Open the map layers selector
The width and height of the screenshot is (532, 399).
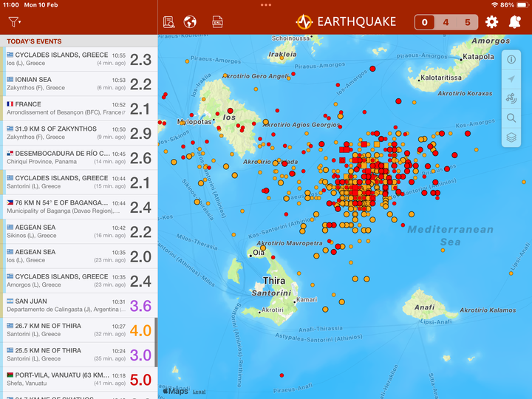click(x=511, y=137)
